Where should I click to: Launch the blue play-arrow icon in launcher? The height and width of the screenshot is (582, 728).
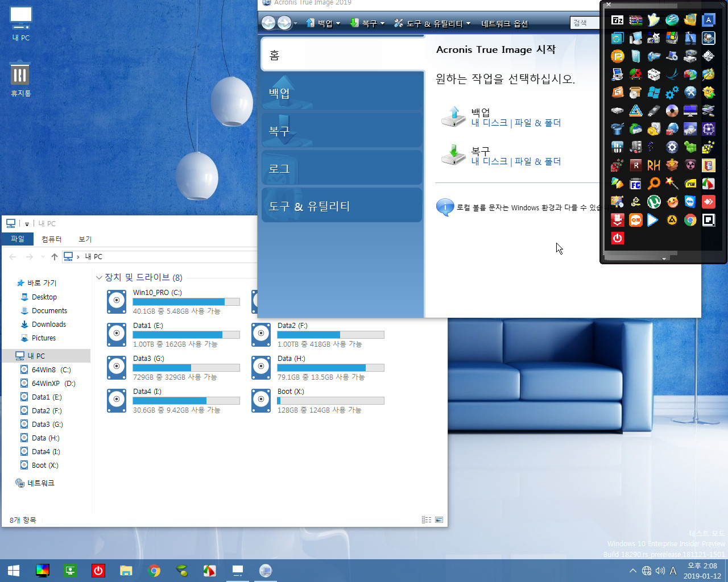[x=653, y=220]
